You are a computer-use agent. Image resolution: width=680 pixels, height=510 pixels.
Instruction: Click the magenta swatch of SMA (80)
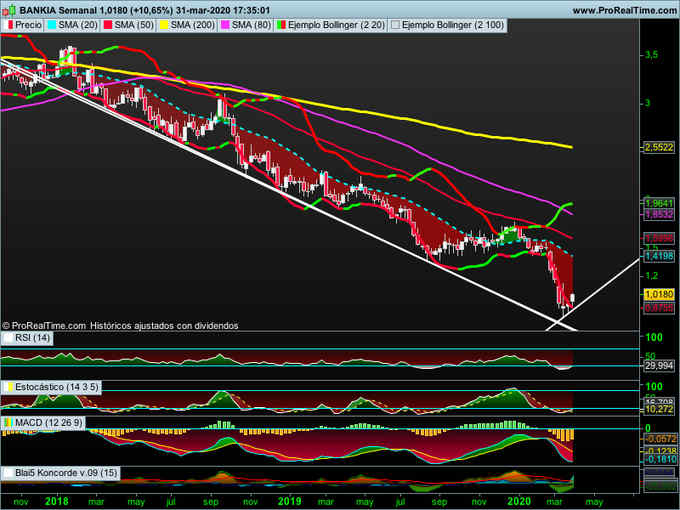pos(226,25)
